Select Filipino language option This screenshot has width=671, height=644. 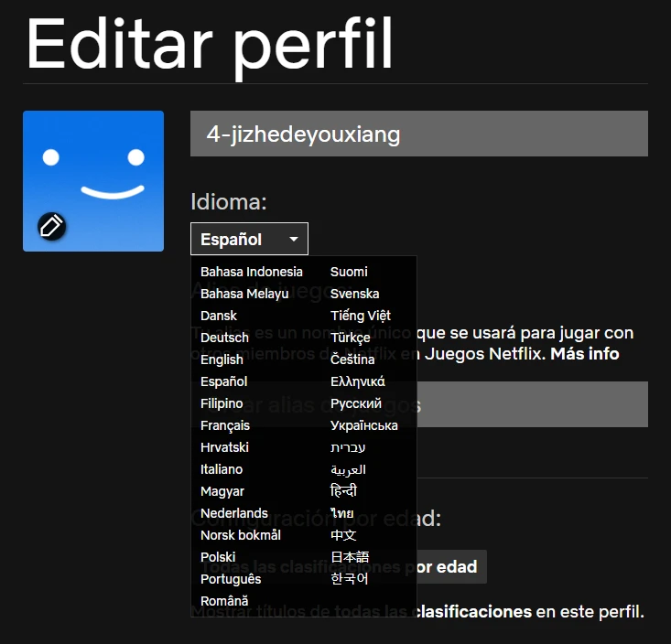pos(222,403)
